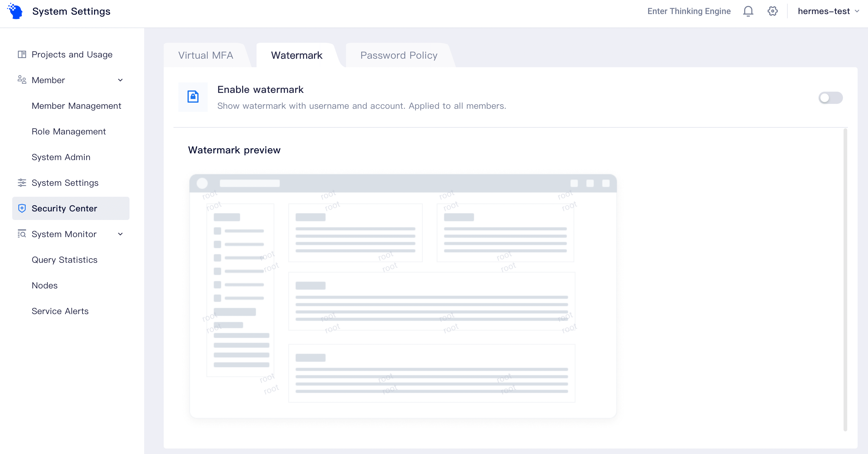Switch to the Virtual MFA tab
Viewport: 868px width, 454px height.
[x=206, y=55]
